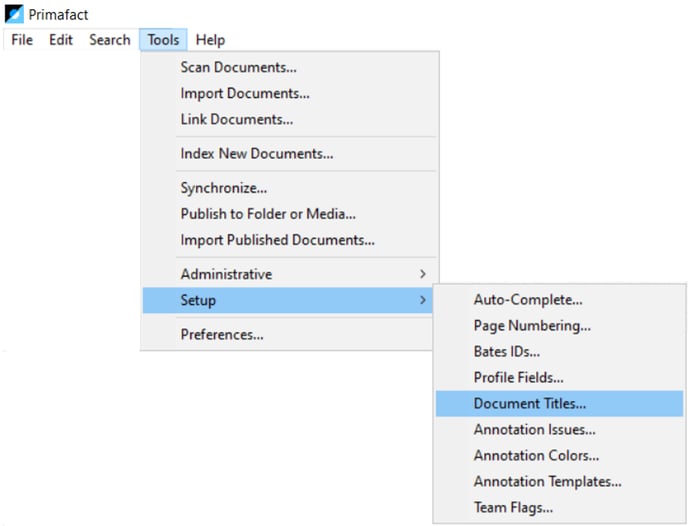688x526 pixels.
Task: Choose Index New Documents option
Action: point(290,154)
